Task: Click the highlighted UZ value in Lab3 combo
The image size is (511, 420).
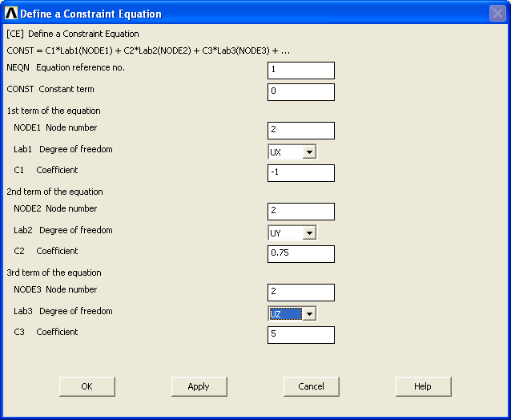Action: coord(285,313)
